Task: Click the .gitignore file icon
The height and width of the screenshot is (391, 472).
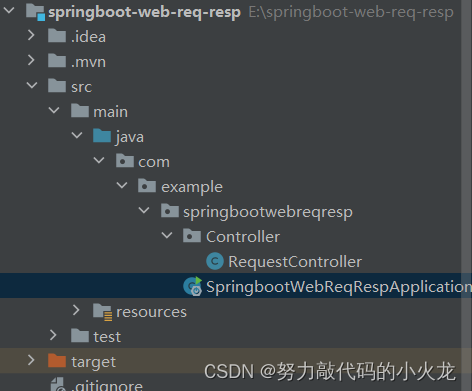Action: click(x=58, y=384)
